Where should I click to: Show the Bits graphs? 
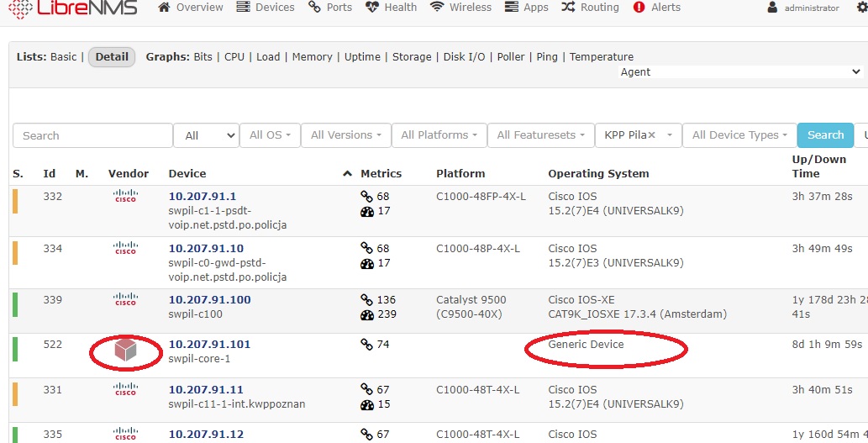coord(203,56)
